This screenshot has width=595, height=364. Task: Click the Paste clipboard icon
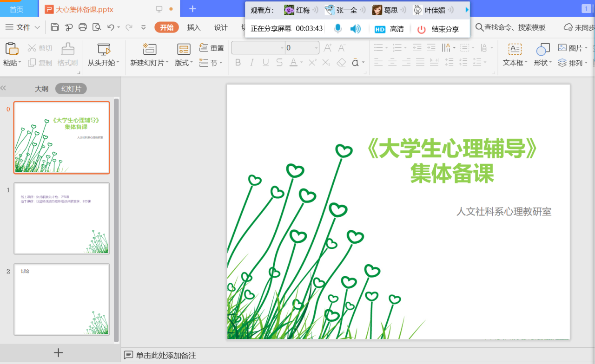coord(12,49)
